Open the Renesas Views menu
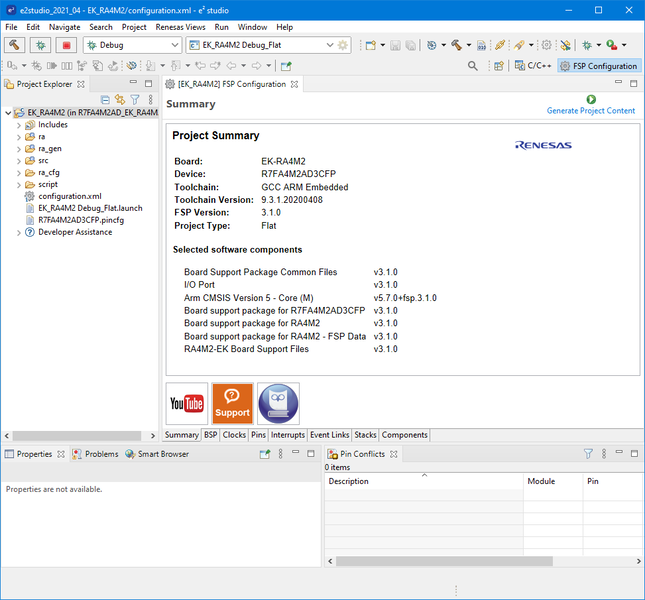 click(x=180, y=27)
